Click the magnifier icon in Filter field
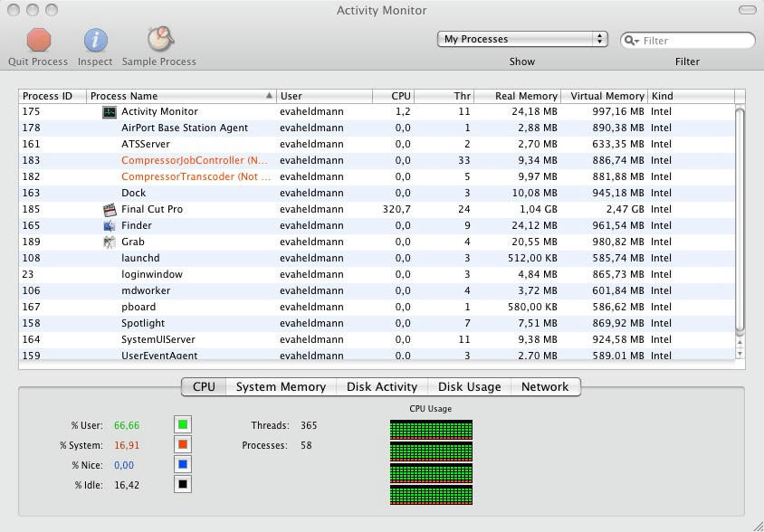 (x=631, y=41)
